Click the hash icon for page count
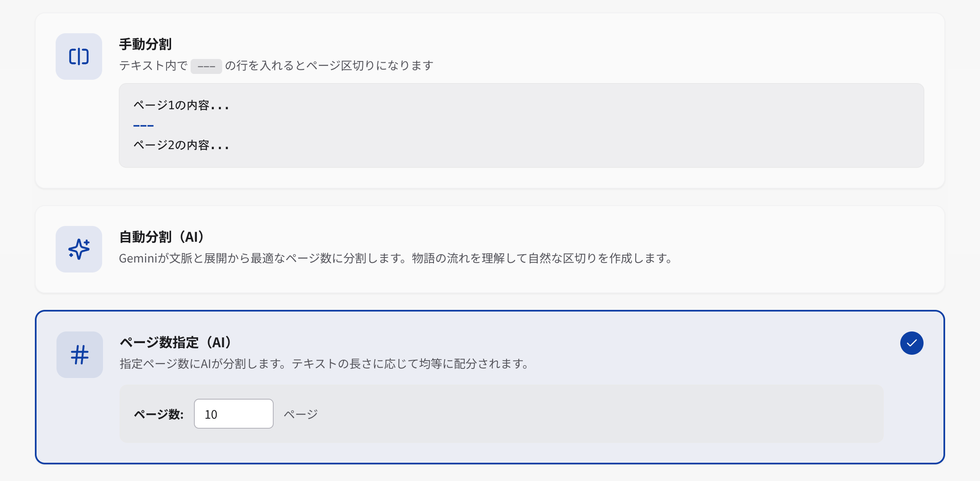The image size is (980, 481). [x=80, y=355]
